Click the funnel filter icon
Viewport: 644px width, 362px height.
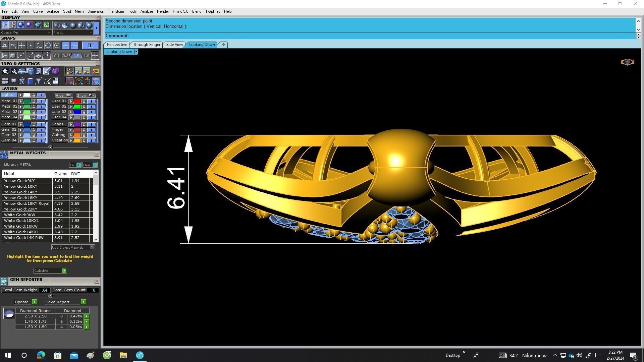click(x=39, y=81)
